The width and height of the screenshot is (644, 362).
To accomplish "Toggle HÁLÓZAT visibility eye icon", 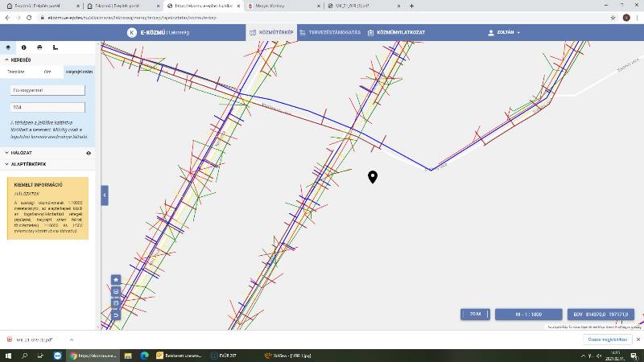I will click(x=89, y=153).
